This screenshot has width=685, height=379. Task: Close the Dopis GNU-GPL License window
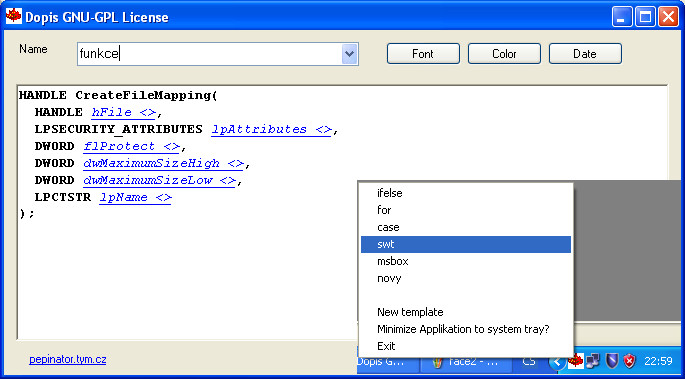(668, 17)
